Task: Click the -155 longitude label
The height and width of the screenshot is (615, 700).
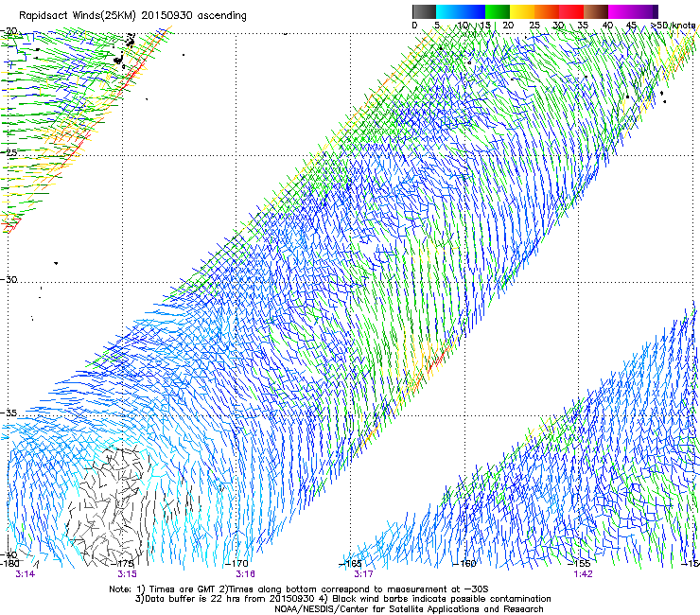Action: (579, 564)
